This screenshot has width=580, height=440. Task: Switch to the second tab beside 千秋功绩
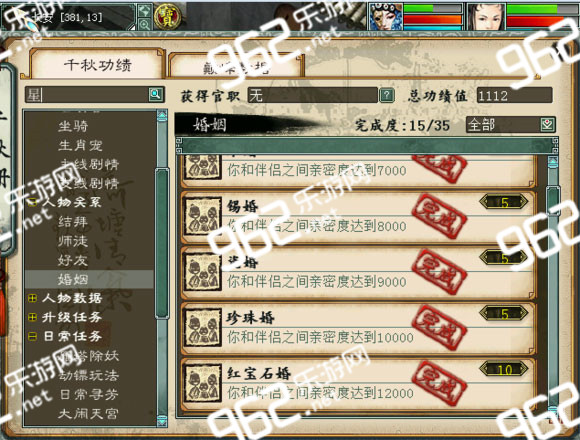click(236, 66)
